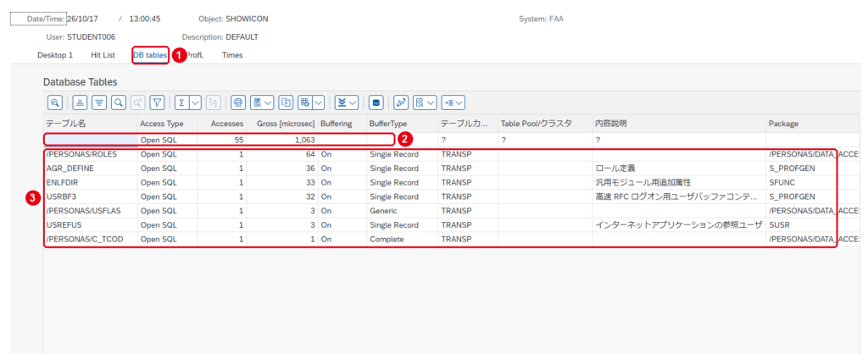Click the greyed-out Subtotals icon
Viewport: 868px width, 354px height.
coord(214,102)
